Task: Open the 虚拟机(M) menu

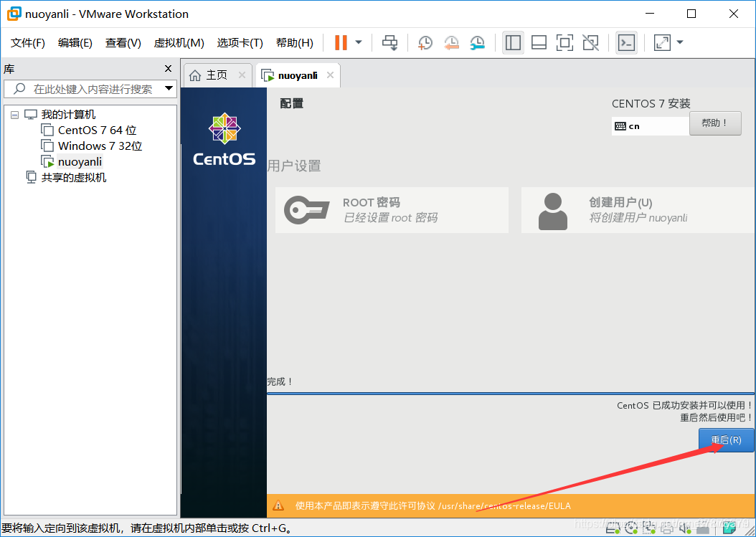Action: pyautogui.click(x=179, y=43)
